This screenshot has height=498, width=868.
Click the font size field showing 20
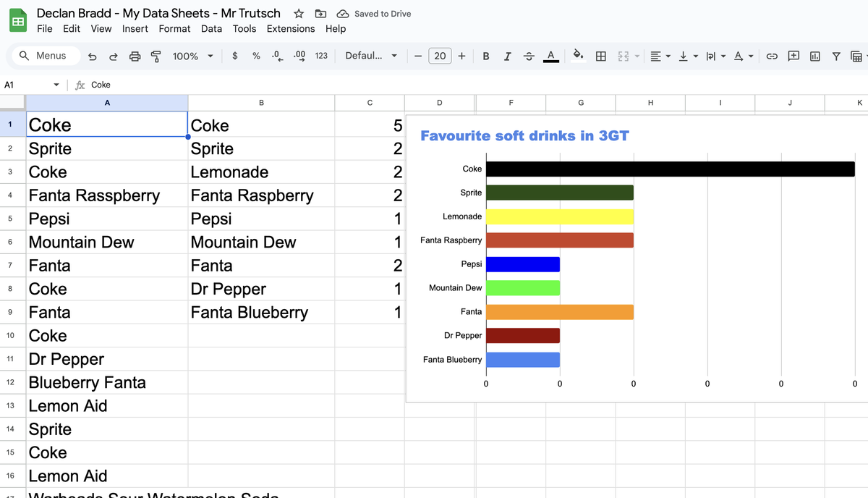[x=440, y=56]
